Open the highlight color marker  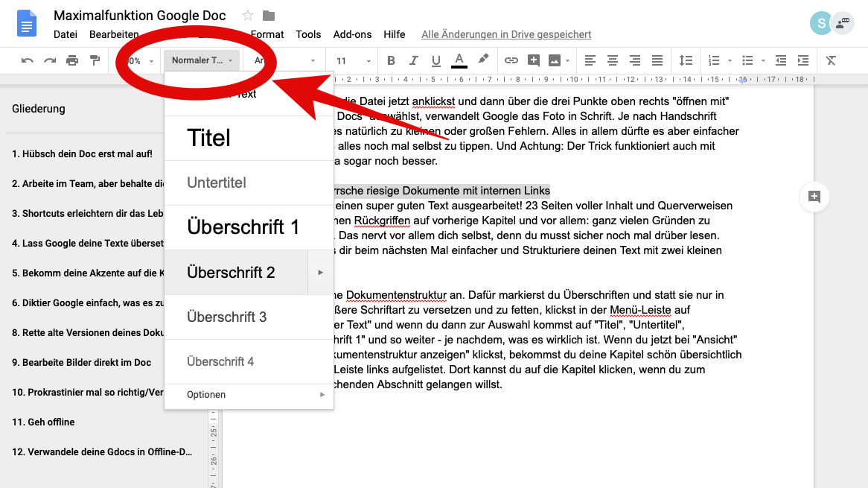click(x=483, y=60)
